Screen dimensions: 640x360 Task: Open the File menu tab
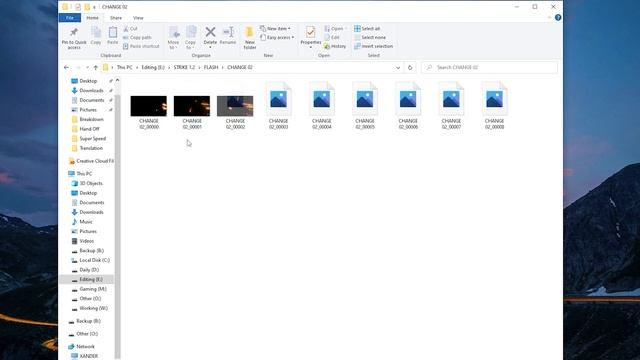pos(70,18)
